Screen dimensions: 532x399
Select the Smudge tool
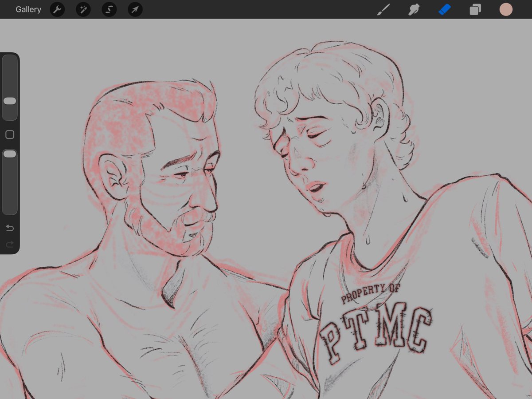click(x=414, y=9)
